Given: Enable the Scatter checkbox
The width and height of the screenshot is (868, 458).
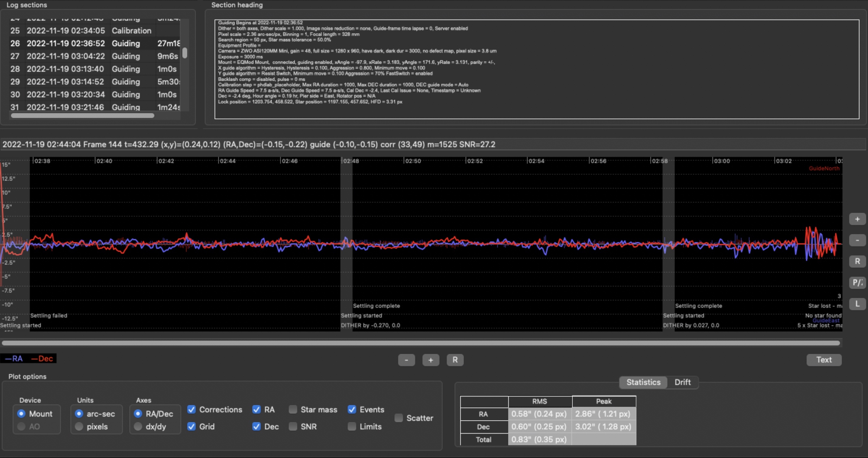Looking at the screenshot, I should 399,418.
